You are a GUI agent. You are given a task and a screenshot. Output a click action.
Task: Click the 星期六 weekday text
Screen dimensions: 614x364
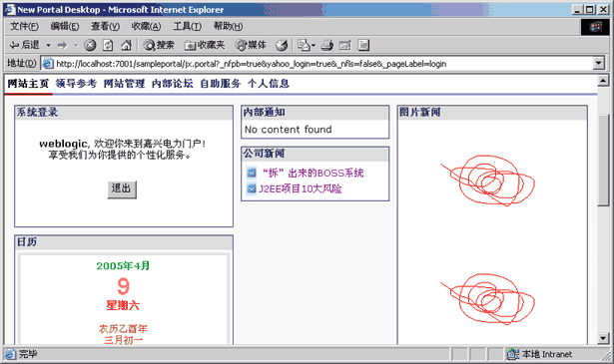123,305
